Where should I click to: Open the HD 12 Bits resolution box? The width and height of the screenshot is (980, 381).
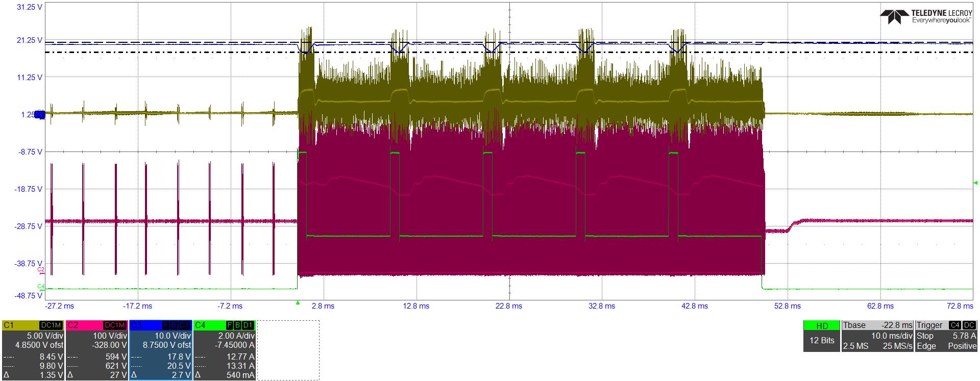(x=821, y=336)
